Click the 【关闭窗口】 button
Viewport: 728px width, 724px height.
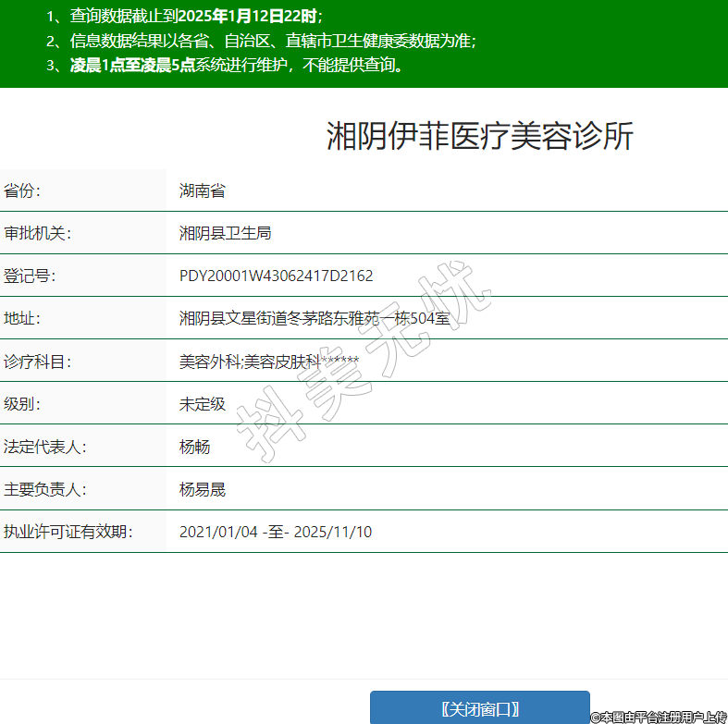click(x=479, y=708)
